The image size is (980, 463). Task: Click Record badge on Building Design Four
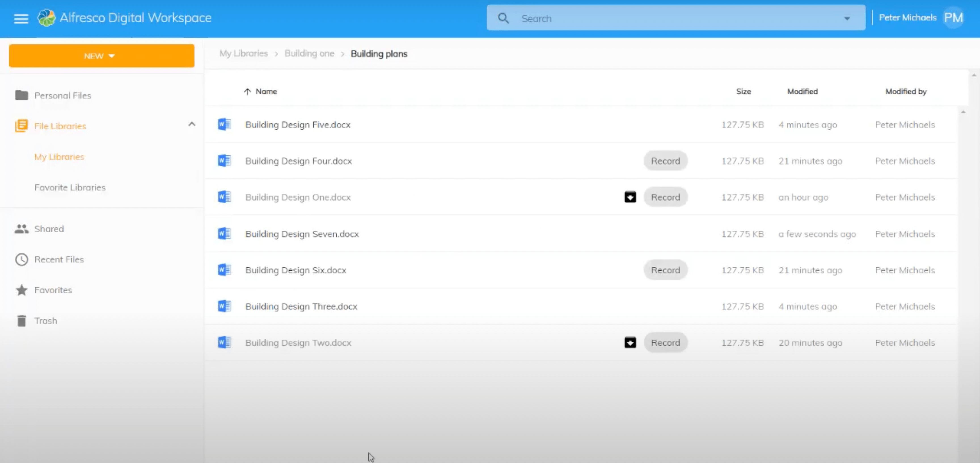(665, 161)
